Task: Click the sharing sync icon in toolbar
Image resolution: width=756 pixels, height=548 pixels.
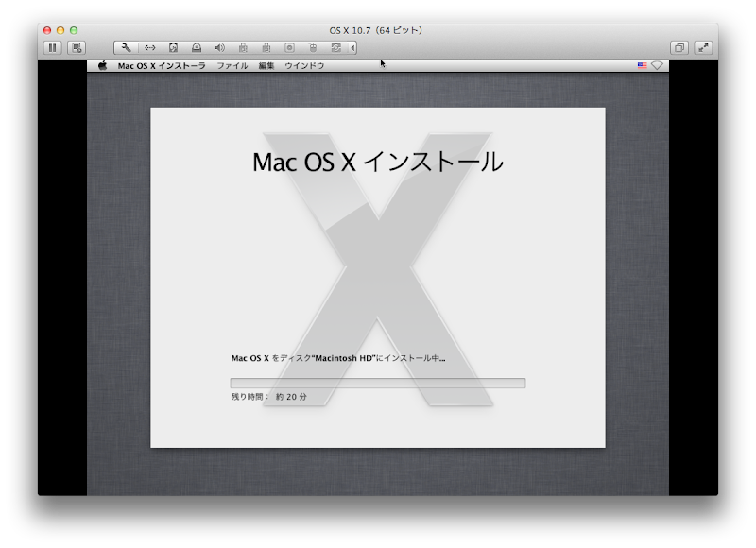Action: click(x=336, y=48)
